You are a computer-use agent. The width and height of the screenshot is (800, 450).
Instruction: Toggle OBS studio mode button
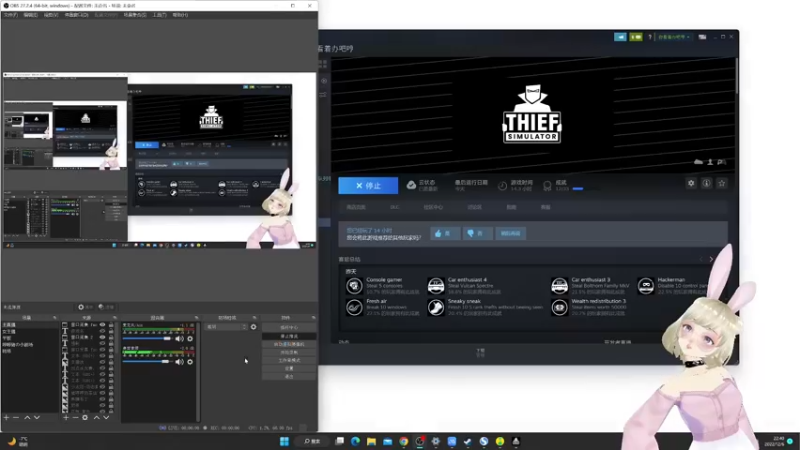(x=289, y=360)
